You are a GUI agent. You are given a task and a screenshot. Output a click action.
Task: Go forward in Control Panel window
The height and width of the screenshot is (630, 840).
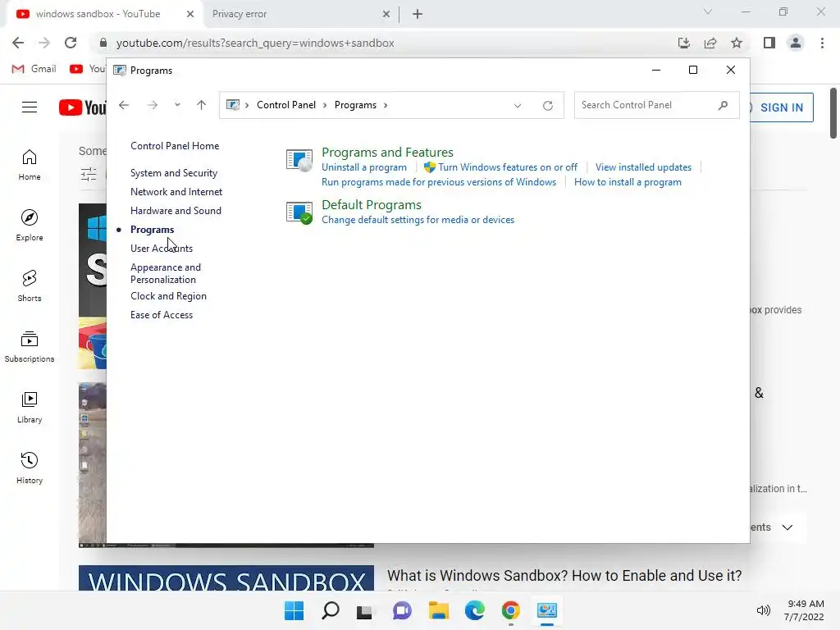point(152,105)
